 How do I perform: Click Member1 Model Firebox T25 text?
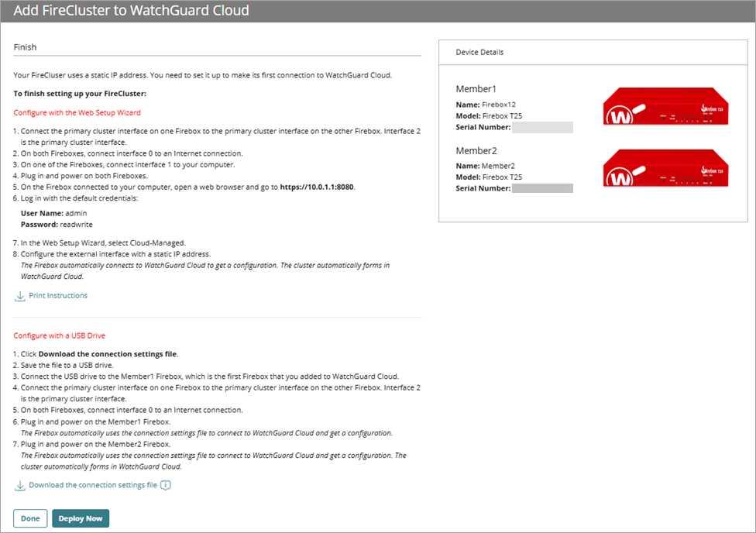pos(489,115)
